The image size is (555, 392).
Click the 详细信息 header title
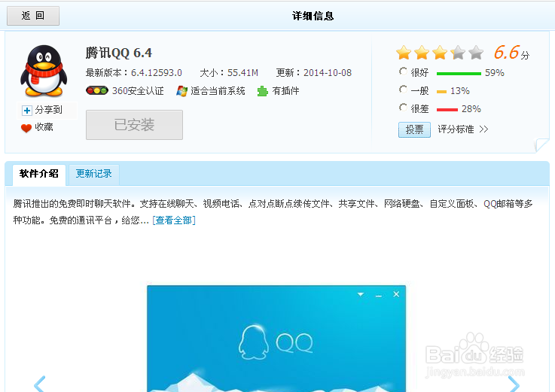[313, 16]
